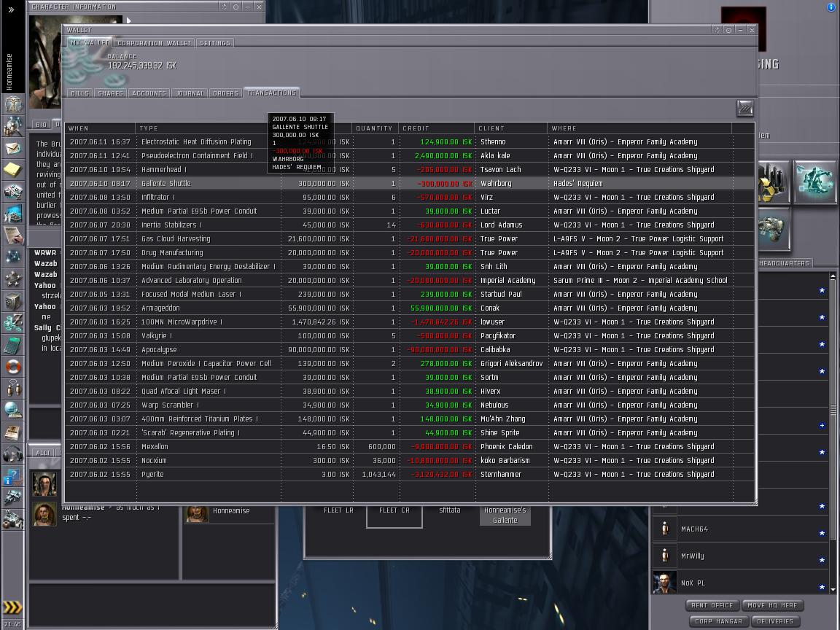Open the Shares tab
The height and width of the screenshot is (630, 840).
pos(110,93)
